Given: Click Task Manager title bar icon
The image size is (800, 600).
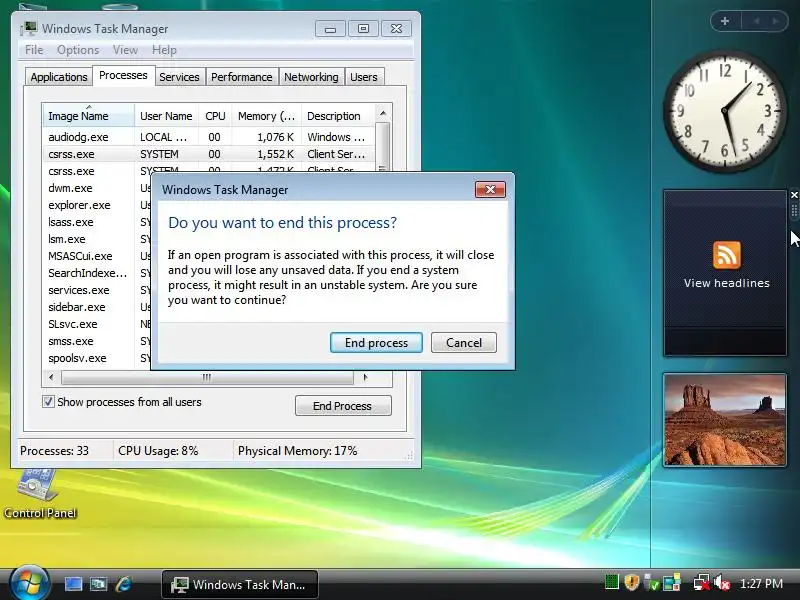Looking at the screenshot, I should coord(29,28).
